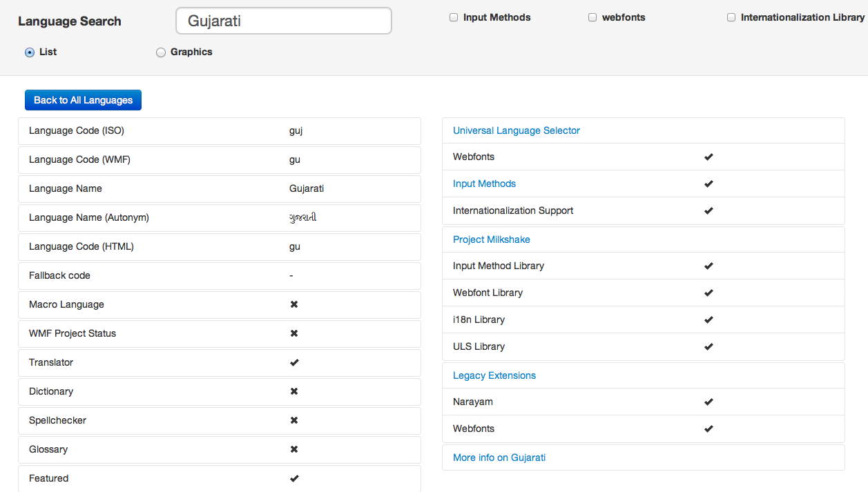Click the Back to All Languages button
This screenshot has height=492, width=868.
83,100
